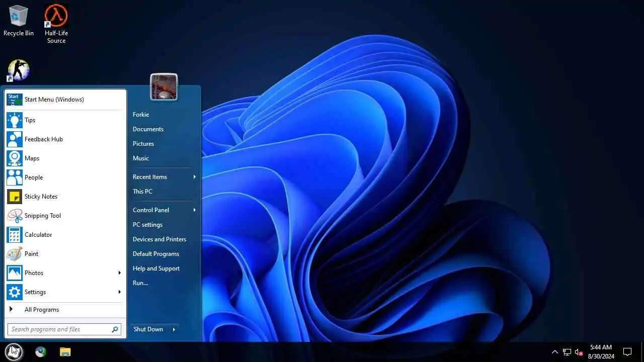644x362 pixels.
Task: Click the Recent Items label
Action: (150, 177)
